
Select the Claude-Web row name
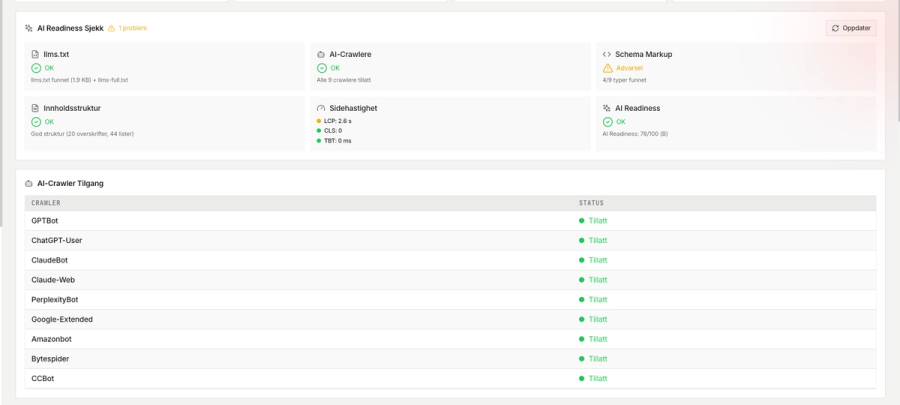coord(53,280)
